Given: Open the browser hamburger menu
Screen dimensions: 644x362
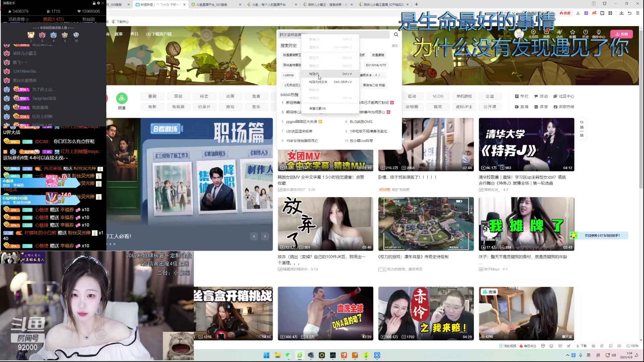Looking at the screenshot, I should 638,13.
